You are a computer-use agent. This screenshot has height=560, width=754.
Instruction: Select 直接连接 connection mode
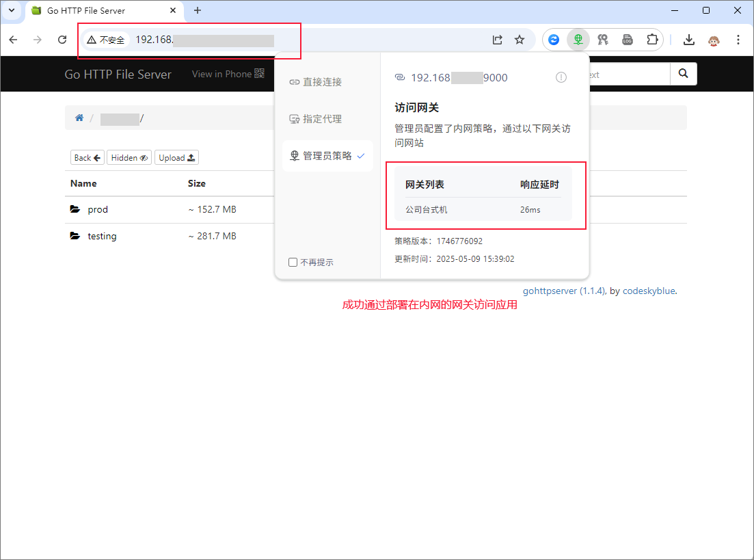(315, 82)
